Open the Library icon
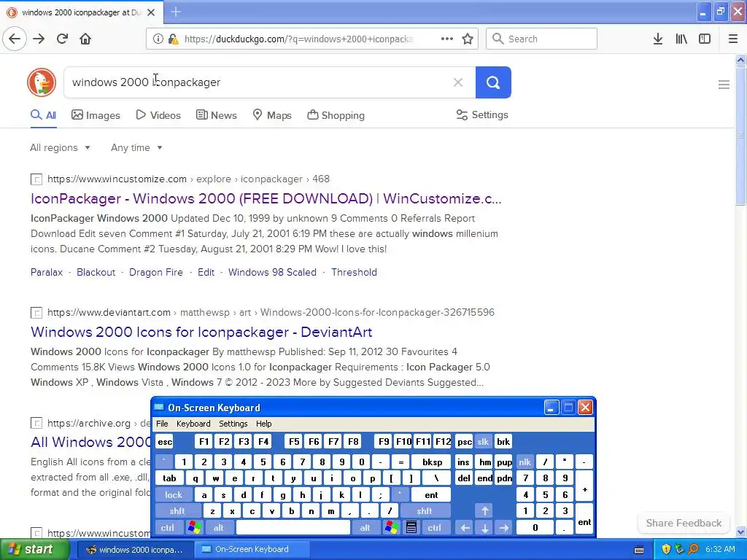The height and width of the screenshot is (560, 747). coord(681,39)
